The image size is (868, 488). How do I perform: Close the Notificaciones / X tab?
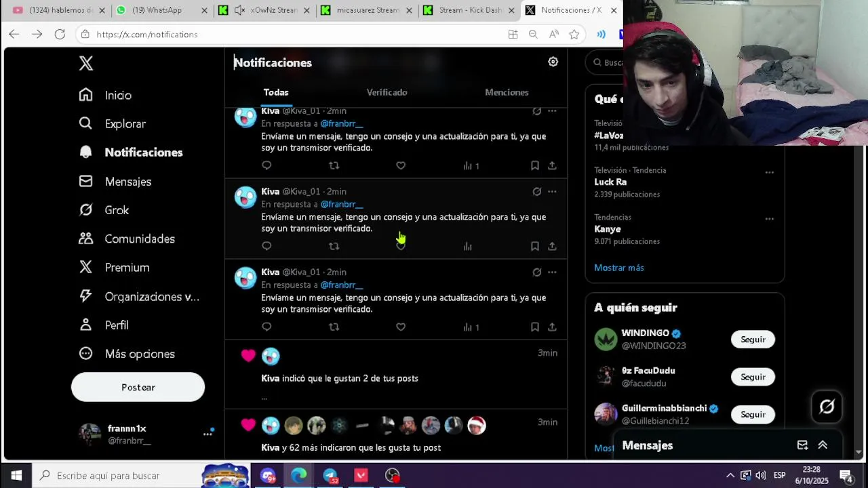[614, 10]
